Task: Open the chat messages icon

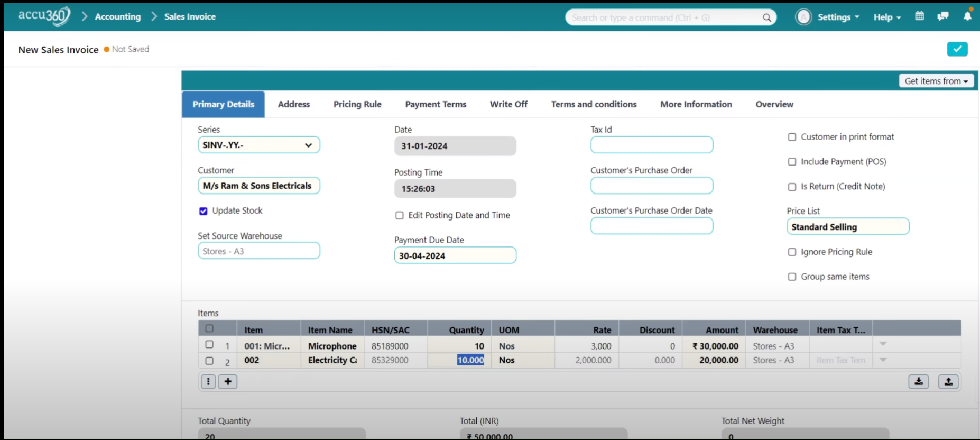Action: (942, 16)
